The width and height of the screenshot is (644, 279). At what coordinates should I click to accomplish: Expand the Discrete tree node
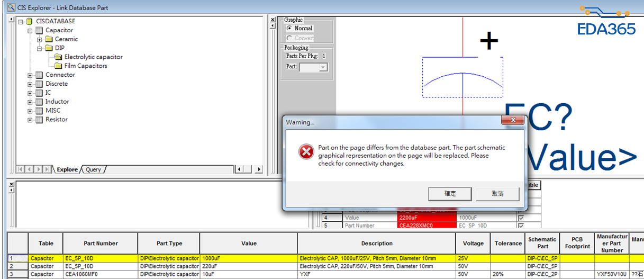pyautogui.click(x=30, y=84)
